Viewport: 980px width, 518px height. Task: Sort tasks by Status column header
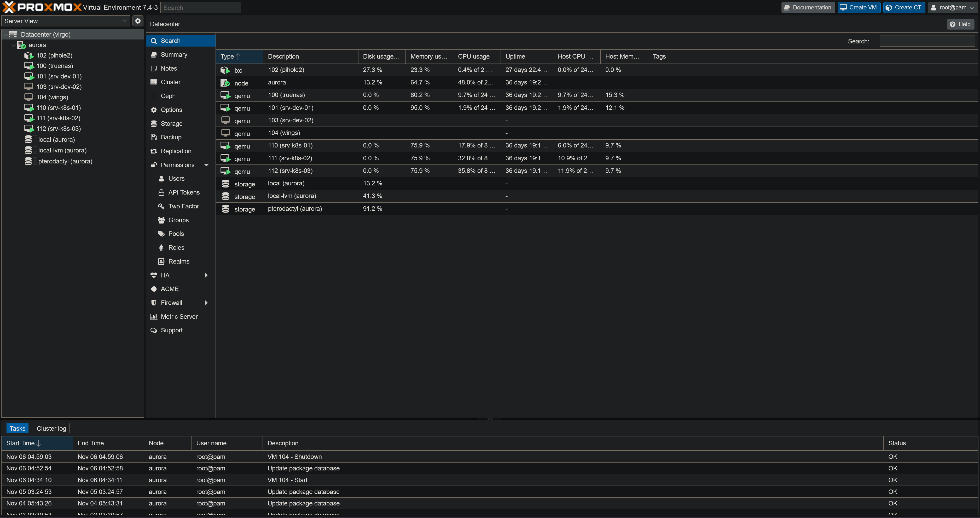[930, 443]
